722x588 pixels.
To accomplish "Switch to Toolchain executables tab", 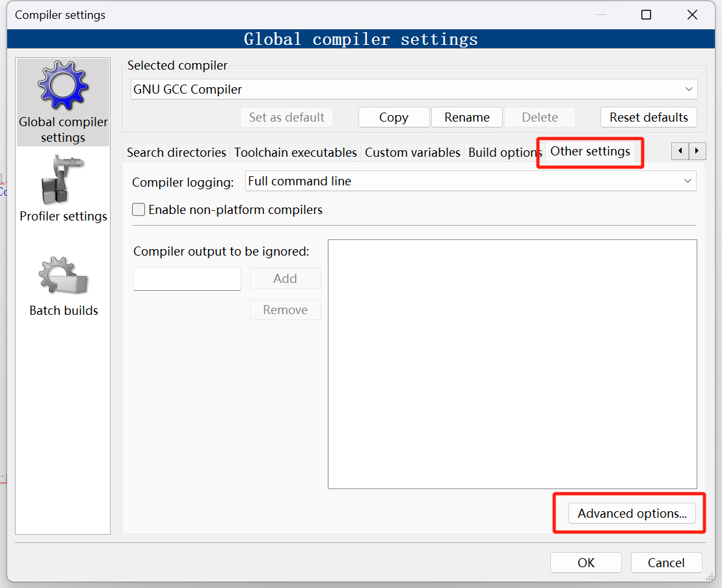I will (295, 152).
